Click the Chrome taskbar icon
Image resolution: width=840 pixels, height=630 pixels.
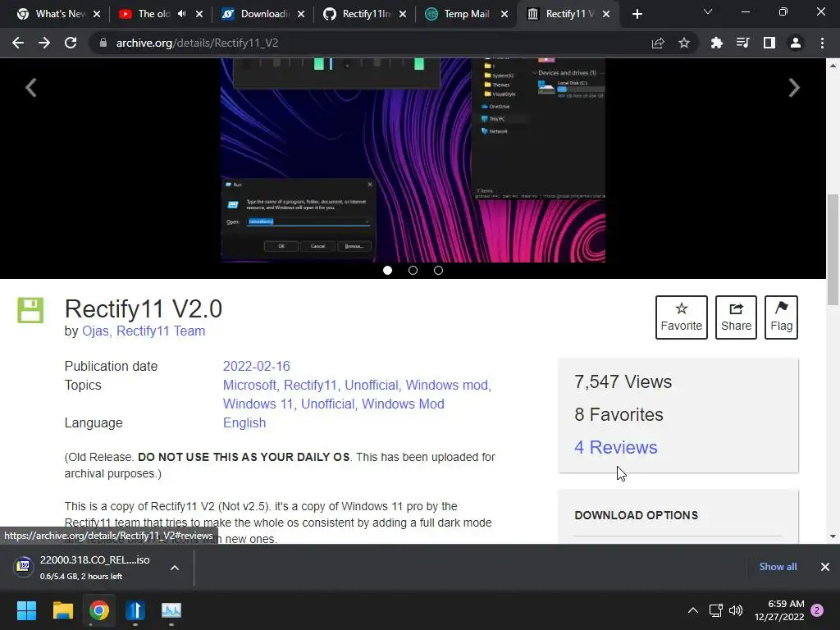(99, 610)
